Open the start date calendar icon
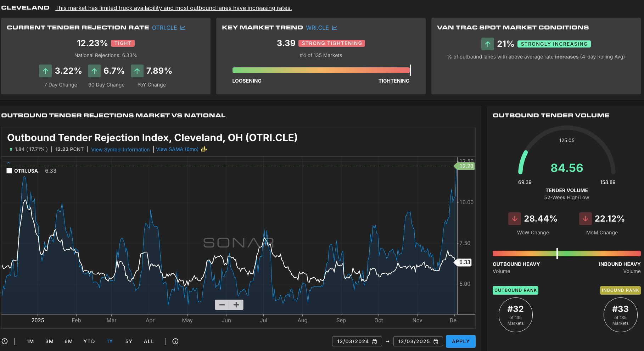The width and height of the screenshot is (644, 351). (375, 341)
